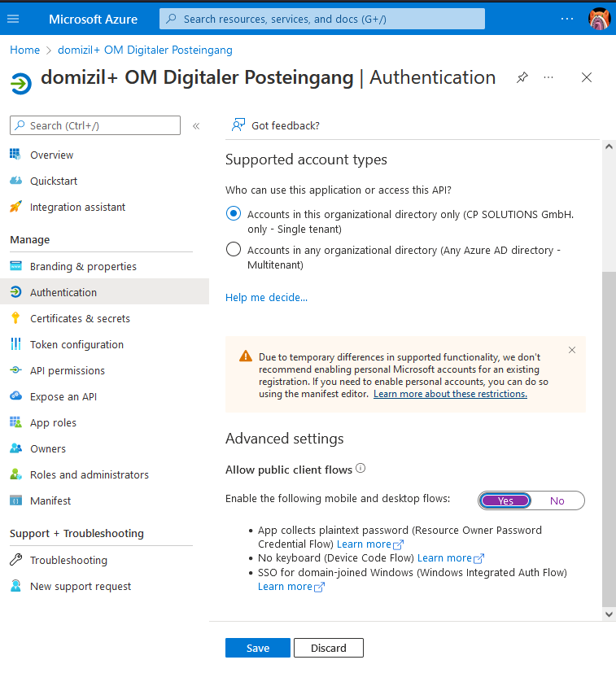This screenshot has height=673, width=616.
Task: Open API permissions in sidebar
Action: click(x=67, y=370)
